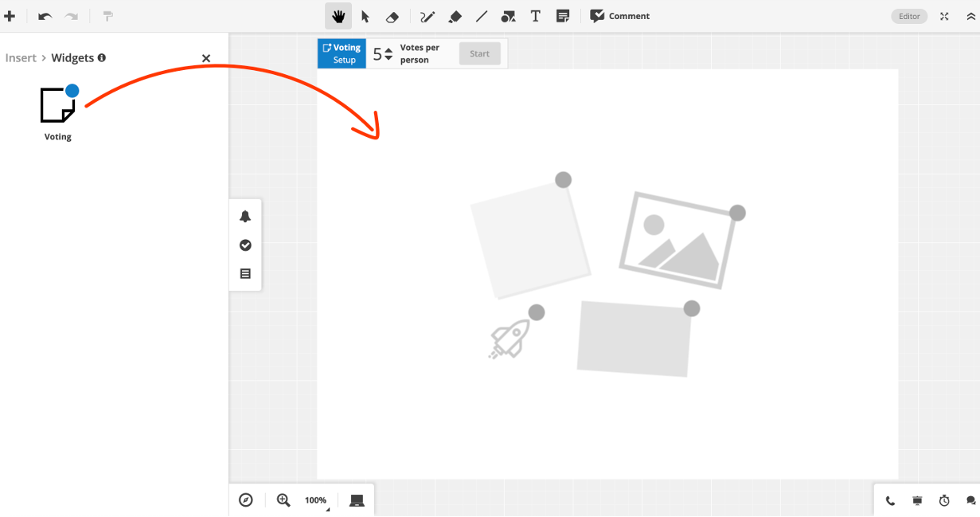980x517 pixels.
Task: Click the Insert breadcrumb link
Action: coord(21,58)
